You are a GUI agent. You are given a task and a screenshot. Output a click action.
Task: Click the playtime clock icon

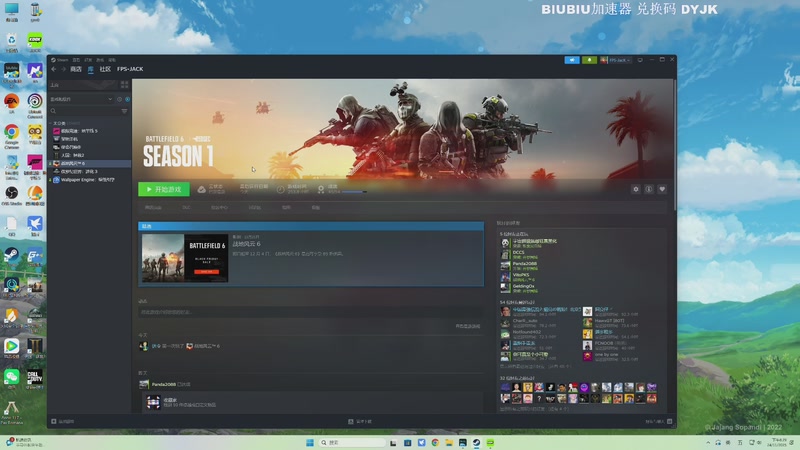[281, 189]
